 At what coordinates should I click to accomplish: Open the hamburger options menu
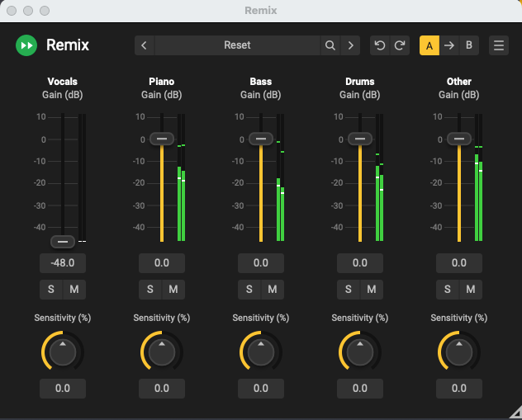499,45
